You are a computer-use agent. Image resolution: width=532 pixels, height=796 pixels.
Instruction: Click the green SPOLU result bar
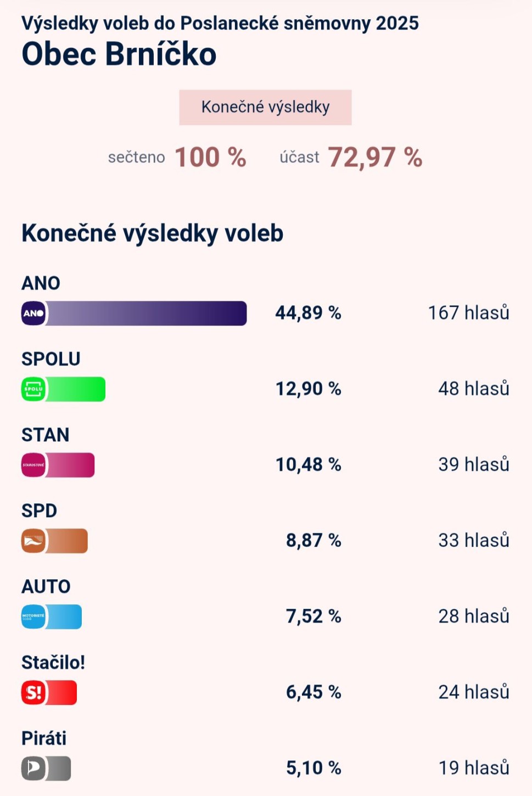(x=76, y=389)
